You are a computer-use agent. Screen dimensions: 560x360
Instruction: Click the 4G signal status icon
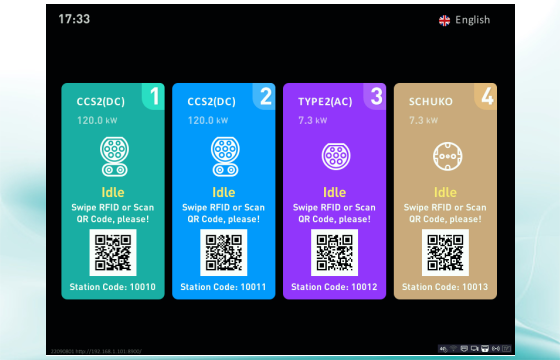tap(444, 349)
